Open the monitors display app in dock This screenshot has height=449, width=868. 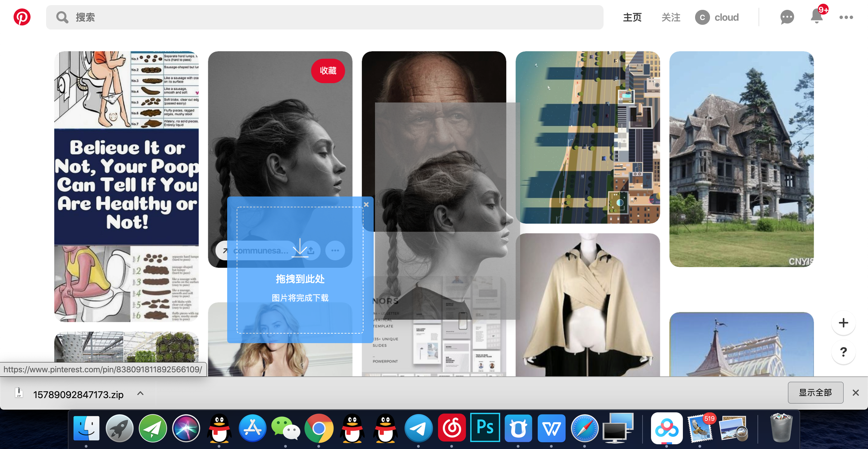click(x=618, y=428)
